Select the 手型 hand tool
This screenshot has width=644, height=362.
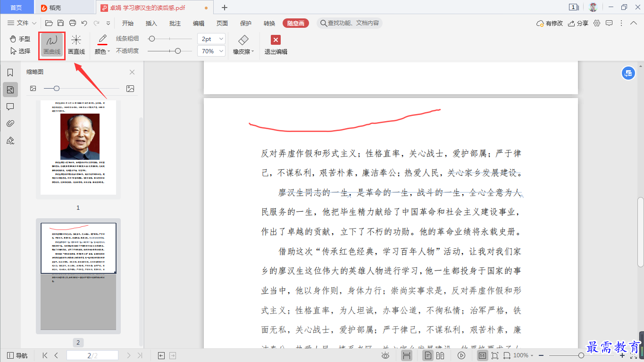tap(20, 39)
